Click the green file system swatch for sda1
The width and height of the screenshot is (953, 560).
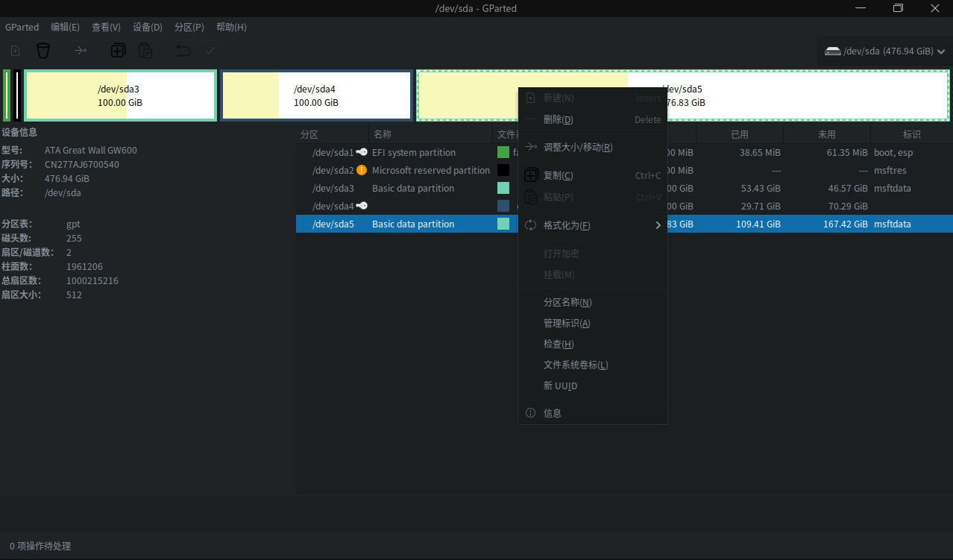click(x=503, y=152)
